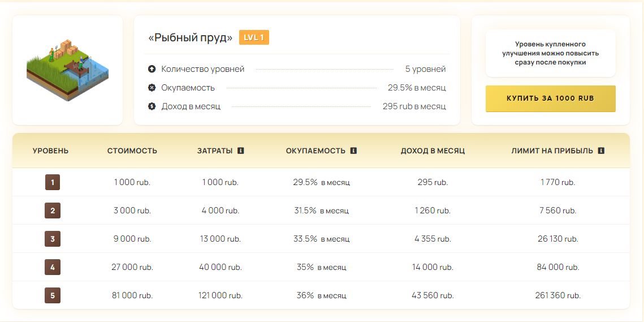Click the Купить за 1000 RUB button
The width and height of the screenshot is (644, 322).
click(550, 98)
